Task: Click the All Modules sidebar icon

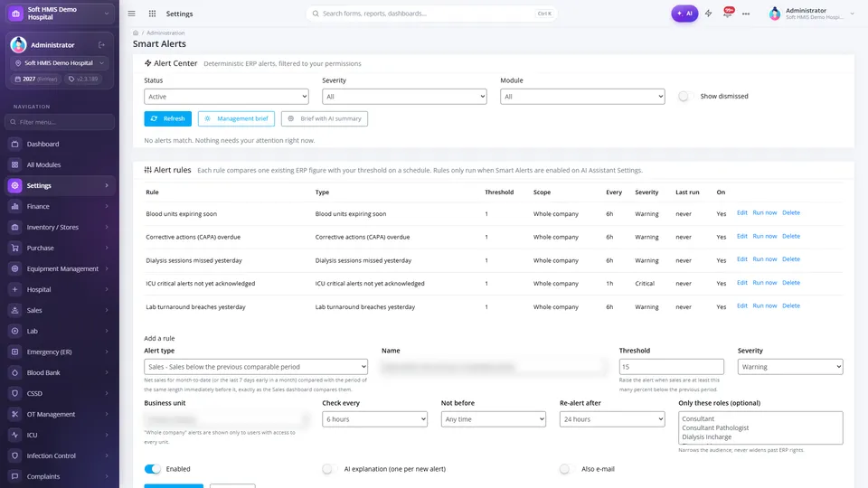Action: [15, 164]
